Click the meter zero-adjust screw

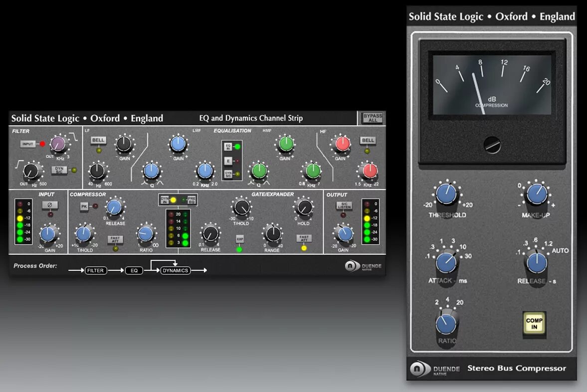492,145
